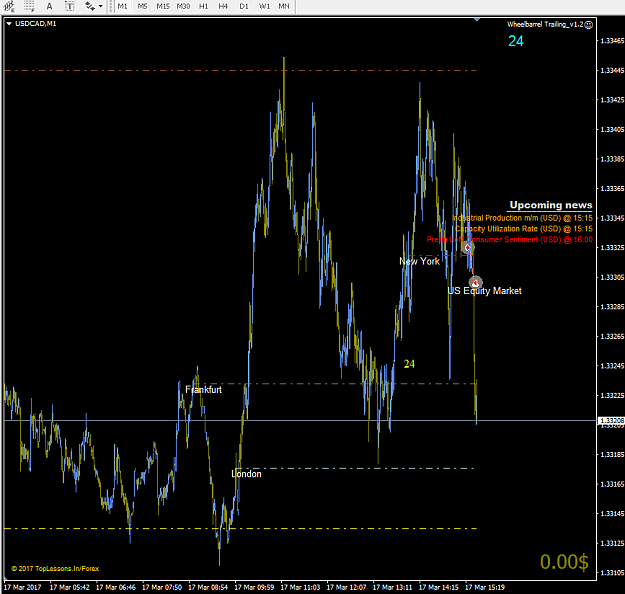Switch chart to the H4 timeframe
Viewport: 625px width, 594px height.
pyautogui.click(x=223, y=6)
